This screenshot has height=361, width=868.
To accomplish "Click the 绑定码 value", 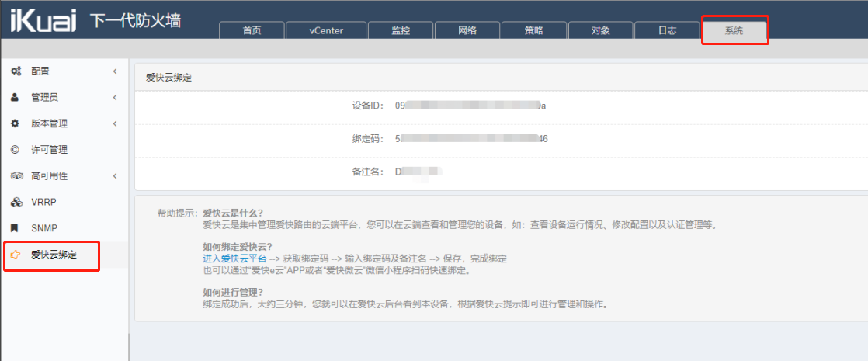I will [471, 139].
